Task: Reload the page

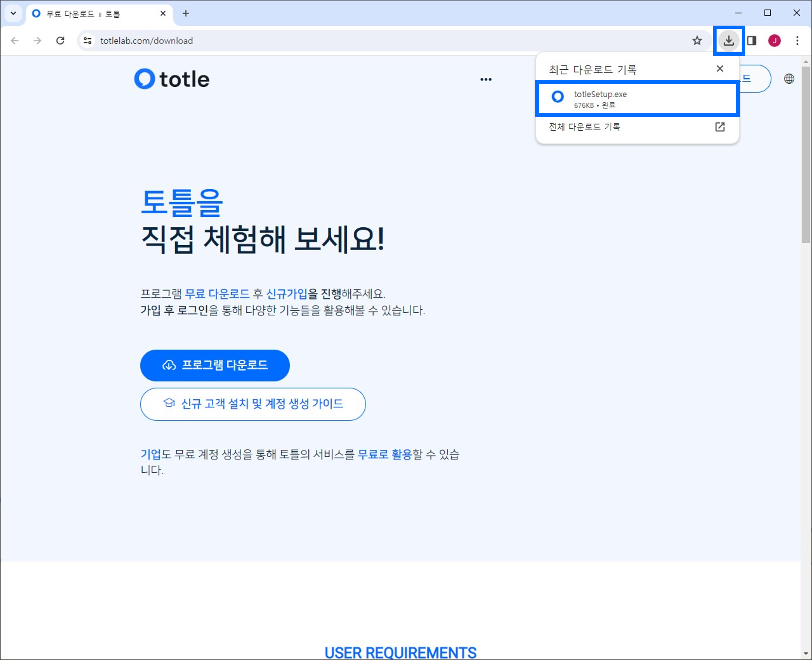Action: [x=60, y=41]
